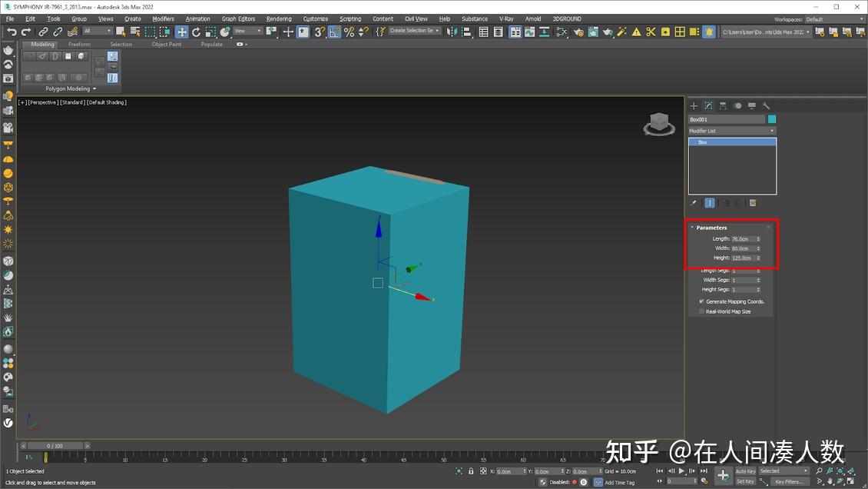
Task: Open the Schematic View
Action: click(544, 32)
